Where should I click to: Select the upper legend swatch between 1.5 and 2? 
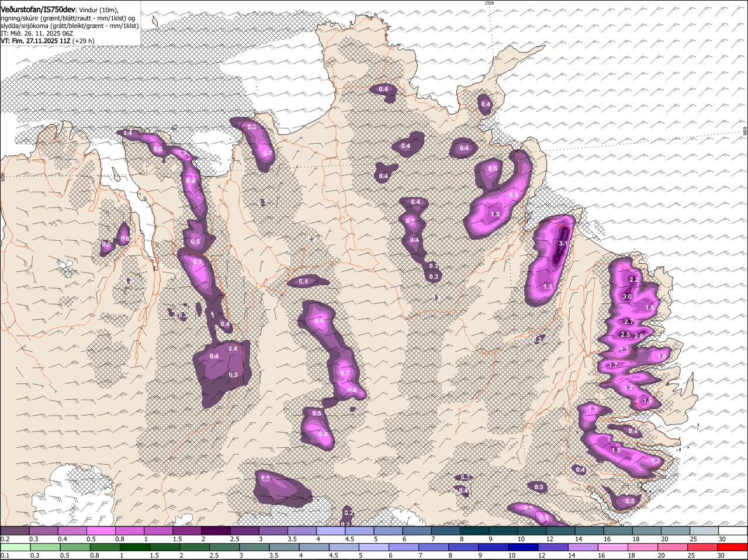click(x=188, y=531)
